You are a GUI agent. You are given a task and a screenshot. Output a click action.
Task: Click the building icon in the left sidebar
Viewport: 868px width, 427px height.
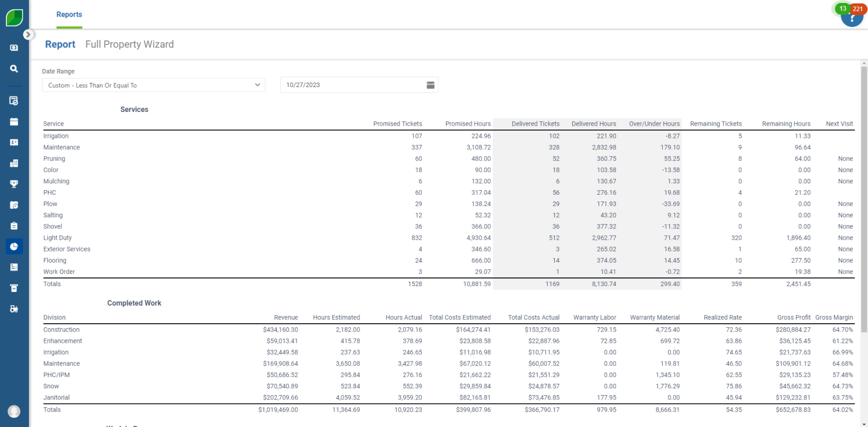pyautogui.click(x=14, y=163)
